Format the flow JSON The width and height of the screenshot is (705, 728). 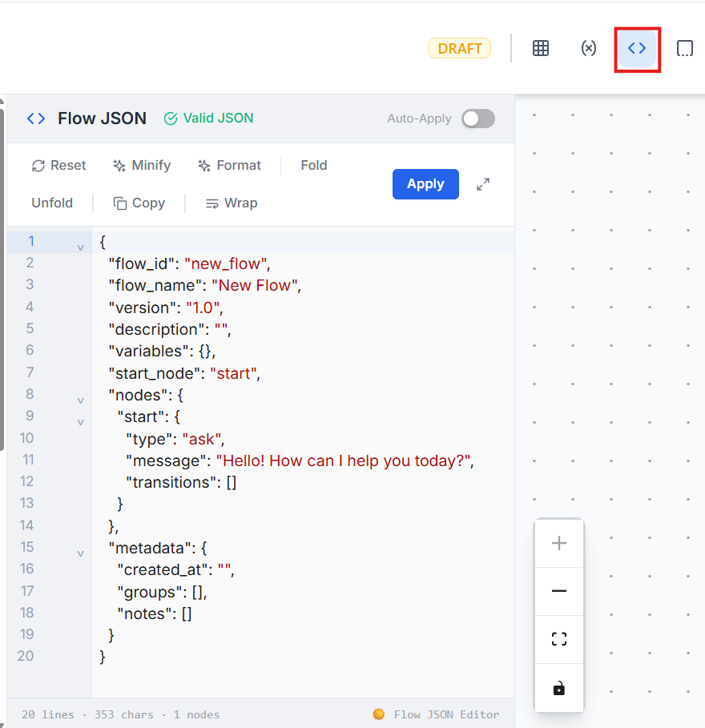click(230, 165)
